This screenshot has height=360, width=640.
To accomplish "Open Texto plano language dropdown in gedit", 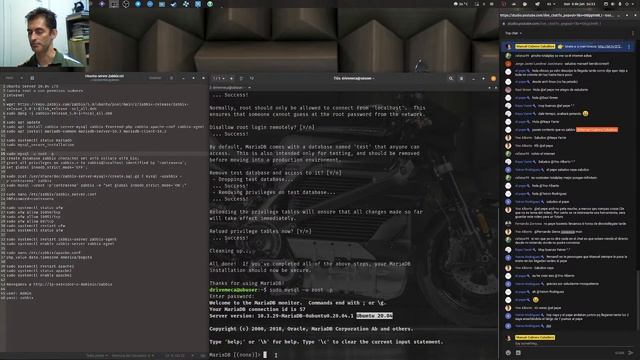I will click(x=97, y=356).
